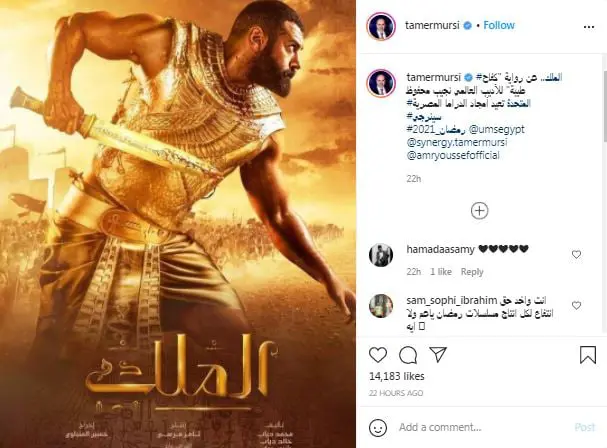Open the @synergy.tamermursi mention

click(x=457, y=142)
